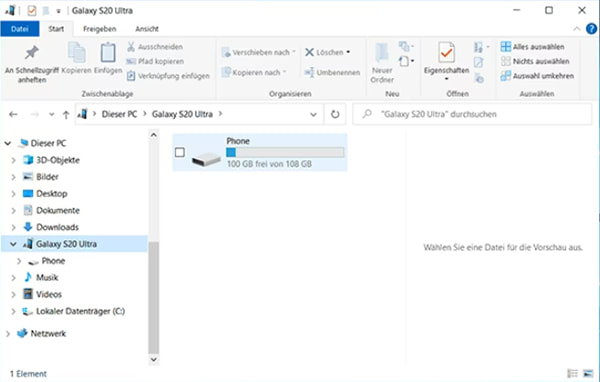
Task: Go up one folder level arrow
Action: (66, 114)
